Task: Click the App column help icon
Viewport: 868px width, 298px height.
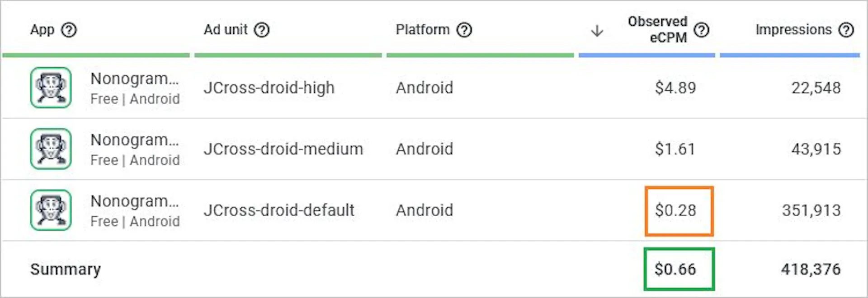Action: point(69,30)
